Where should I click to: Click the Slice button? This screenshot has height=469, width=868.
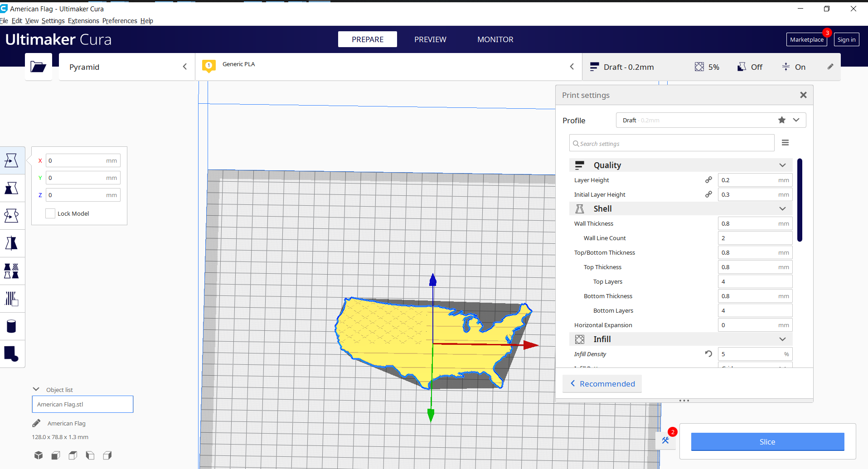767,442
